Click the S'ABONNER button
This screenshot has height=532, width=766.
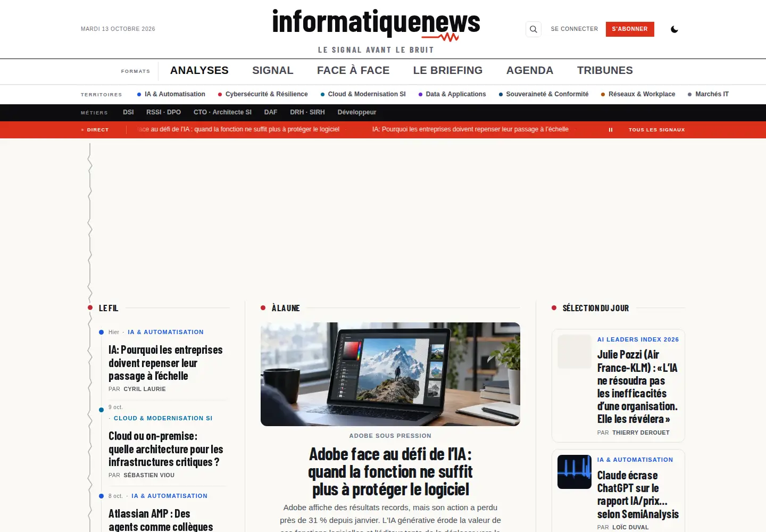click(x=630, y=29)
